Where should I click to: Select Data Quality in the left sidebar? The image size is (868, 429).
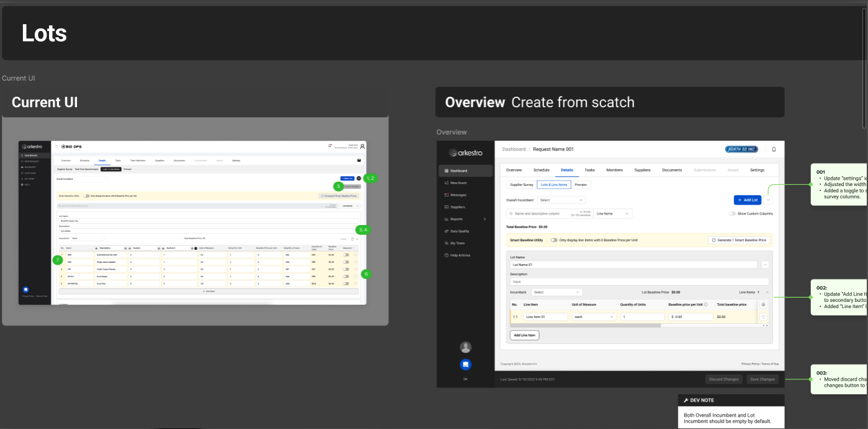coord(461,231)
